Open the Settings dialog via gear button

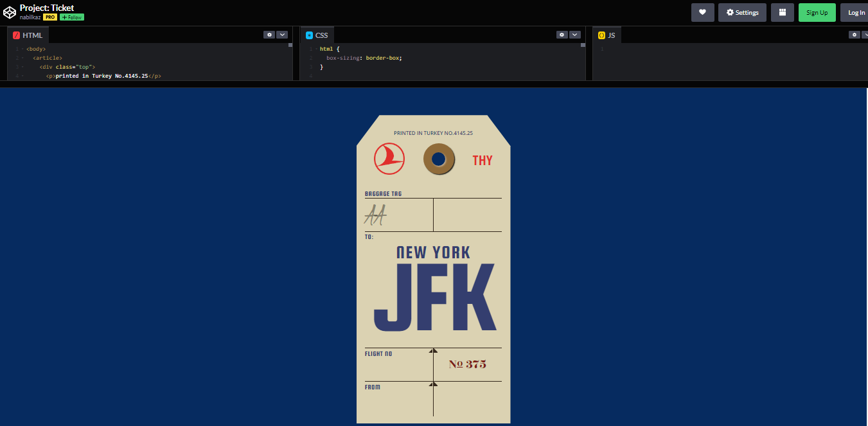tap(742, 12)
